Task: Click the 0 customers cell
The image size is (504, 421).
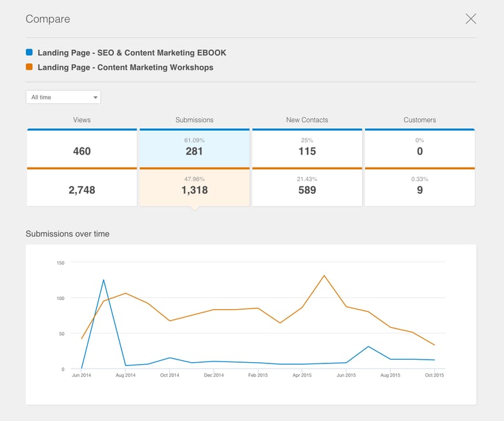Action: (x=420, y=148)
